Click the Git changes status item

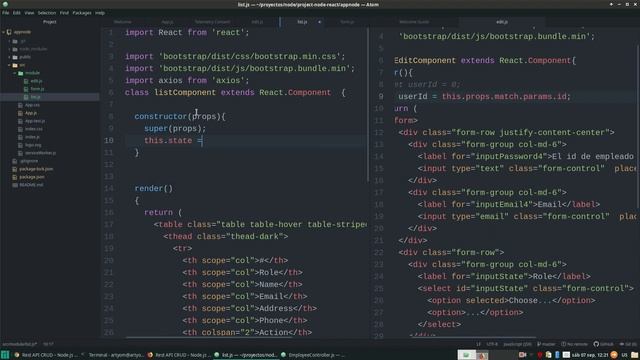628,344
